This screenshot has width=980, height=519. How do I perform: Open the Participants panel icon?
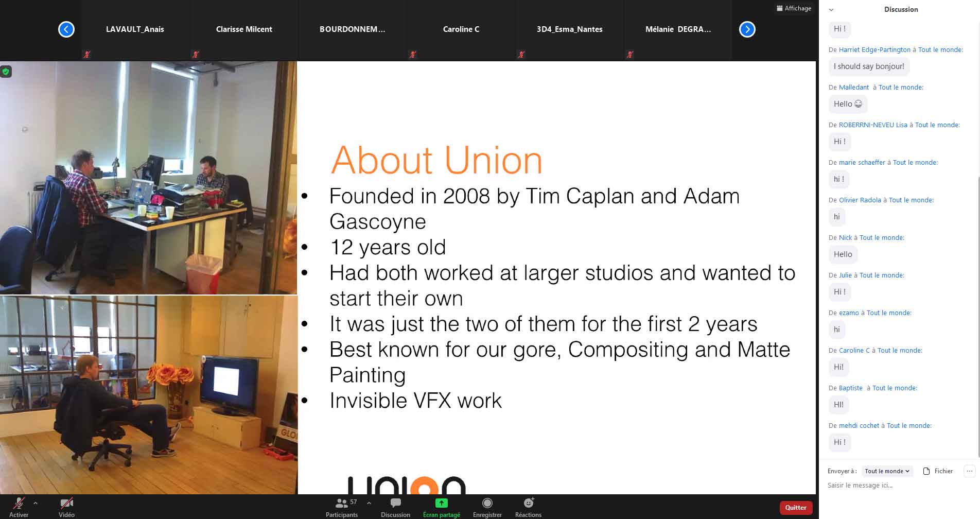(x=341, y=503)
